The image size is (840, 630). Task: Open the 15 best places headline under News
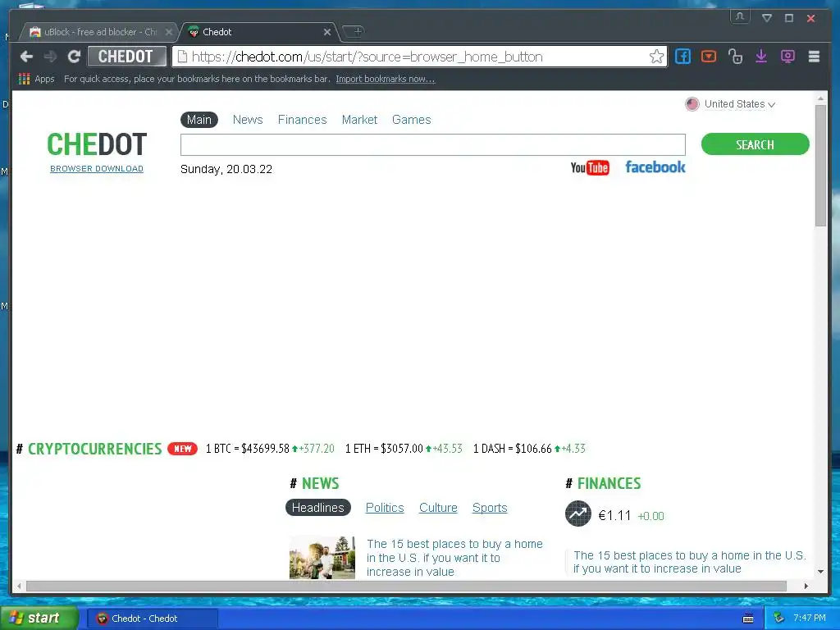pos(454,558)
